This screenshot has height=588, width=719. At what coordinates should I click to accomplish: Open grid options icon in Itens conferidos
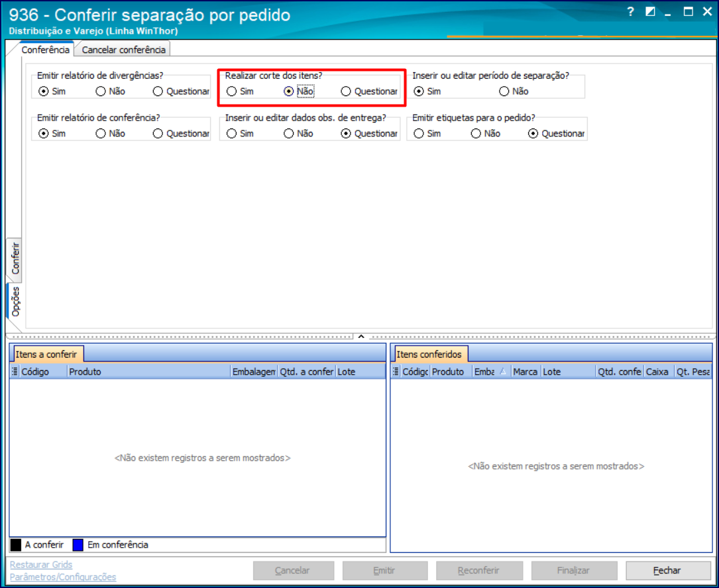(x=396, y=371)
